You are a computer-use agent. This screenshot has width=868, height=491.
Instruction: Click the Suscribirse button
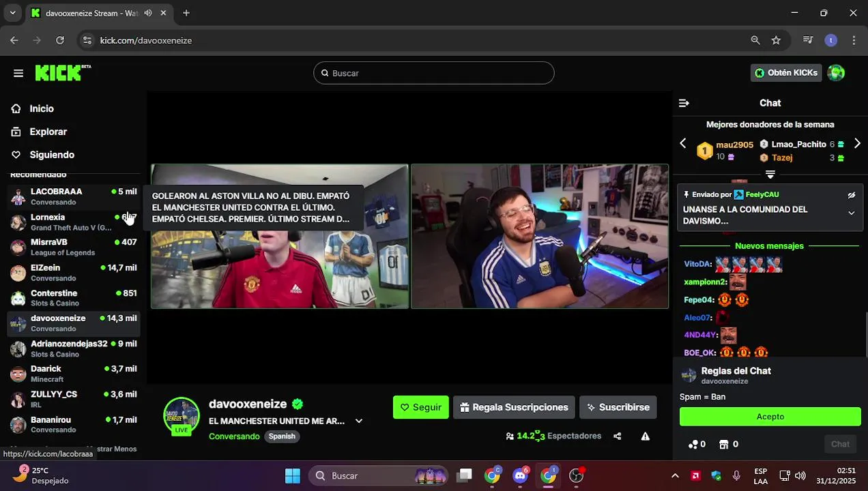(x=618, y=407)
